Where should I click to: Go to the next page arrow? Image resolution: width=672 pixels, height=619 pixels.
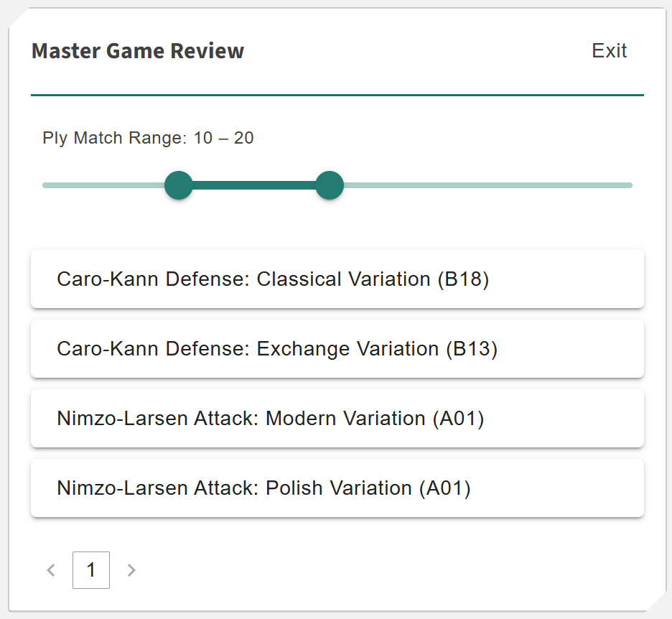pos(131,570)
